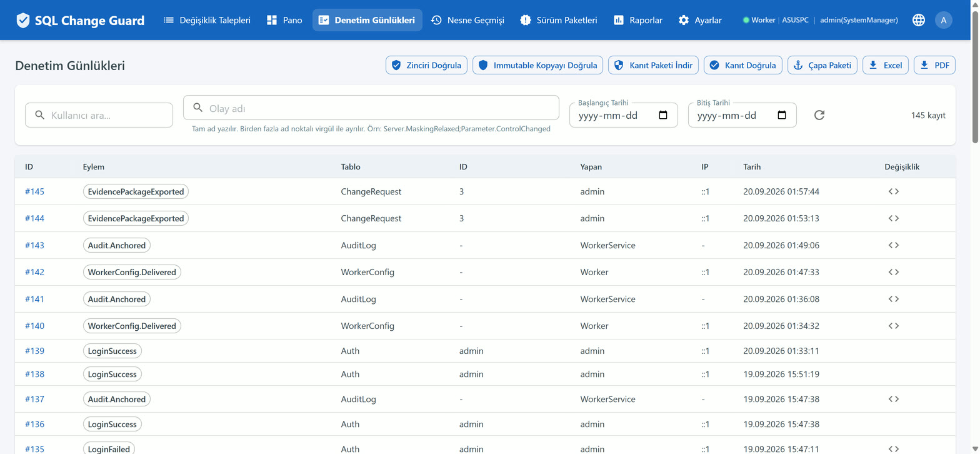
Task: Click the calendar icon in Bitiş Tarihi
Action: click(782, 115)
